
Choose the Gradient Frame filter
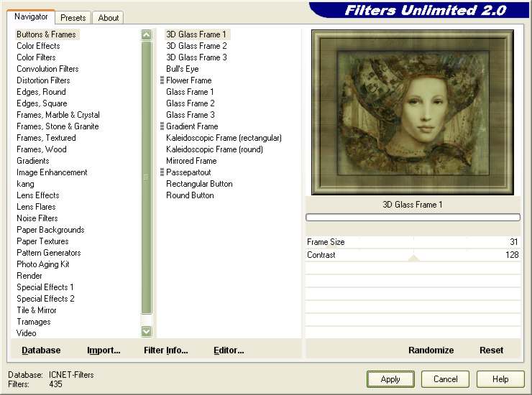[192, 126]
